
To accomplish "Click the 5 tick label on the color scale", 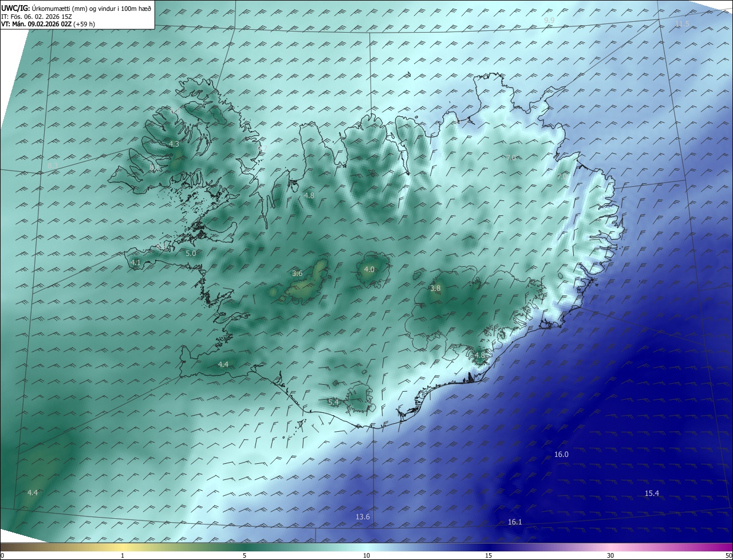I will (x=245, y=555).
